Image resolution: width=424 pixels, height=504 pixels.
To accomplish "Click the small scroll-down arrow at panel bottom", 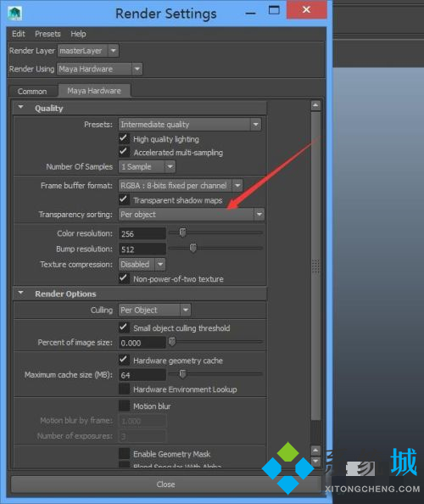I will (315, 462).
